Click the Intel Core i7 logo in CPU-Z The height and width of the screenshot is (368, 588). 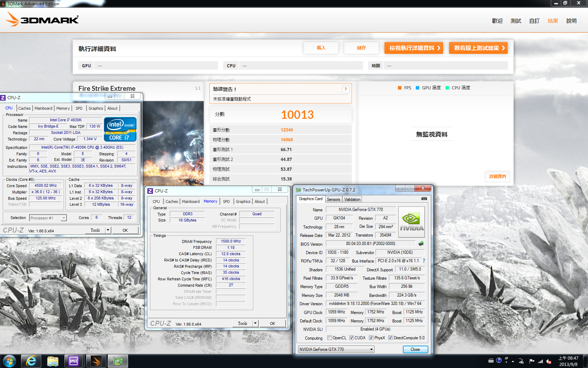pos(120,129)
